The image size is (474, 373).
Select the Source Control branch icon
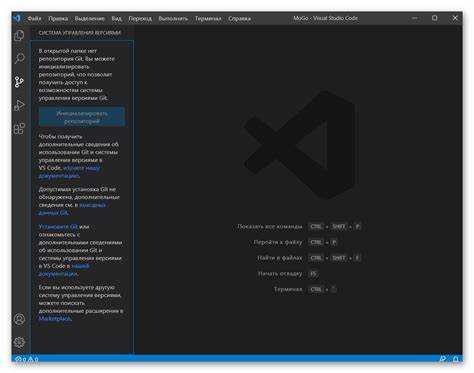tap(19, 82)
